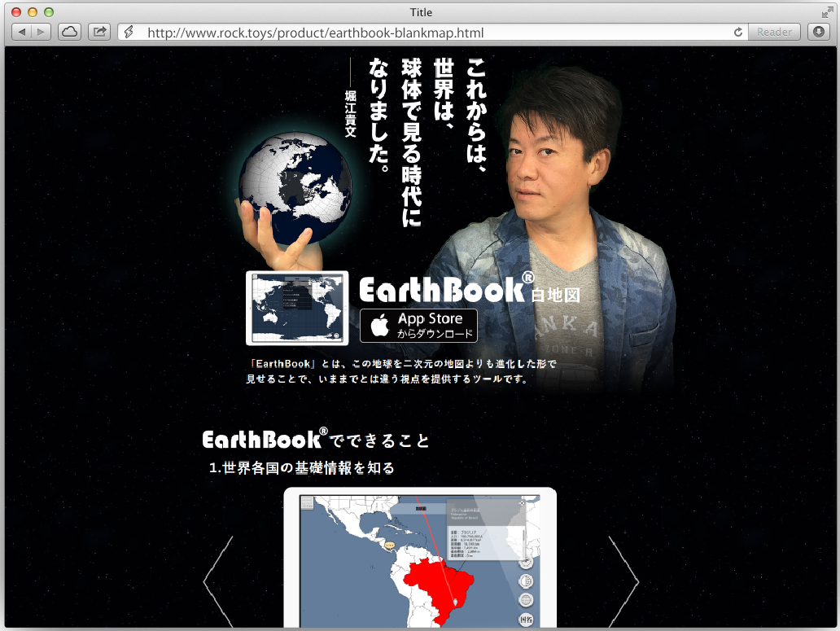Zoom the window with the green button
The height and width of the screenshot is (631, 840).
point(49,12)
